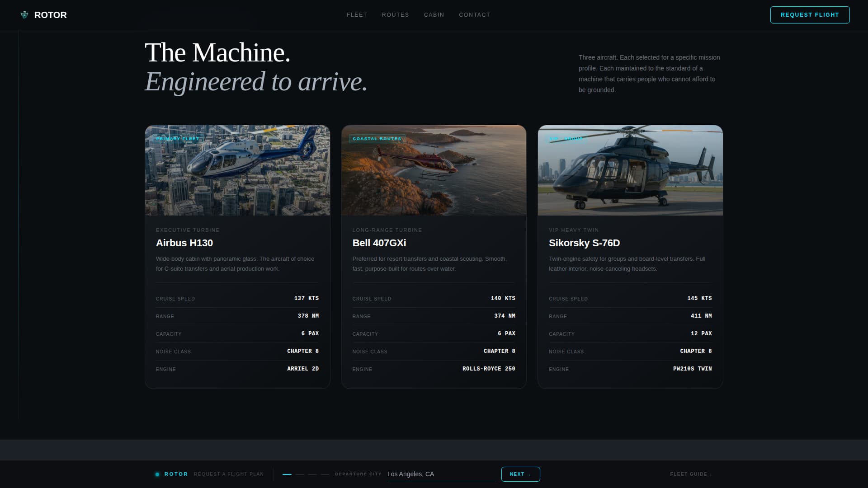The width and height of the screenshot is (868, 488).
Task: Open the Fleet nav item
Action: (357, 15)
